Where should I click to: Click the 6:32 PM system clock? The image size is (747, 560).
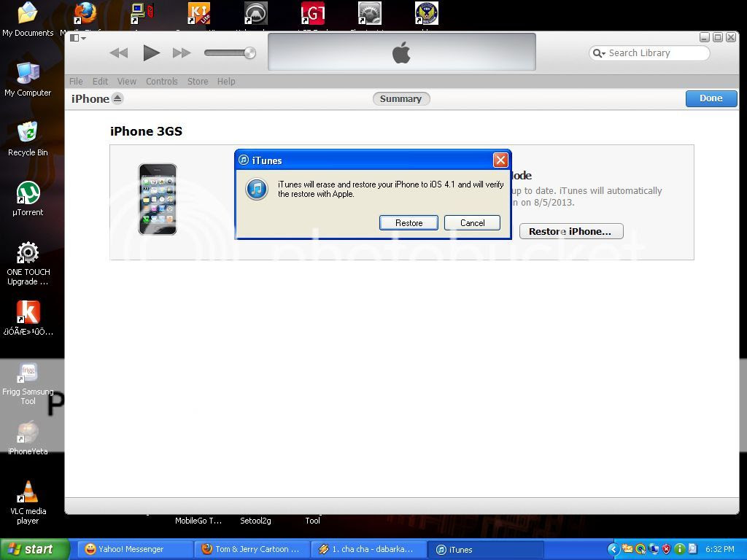(x=719, y=549)
